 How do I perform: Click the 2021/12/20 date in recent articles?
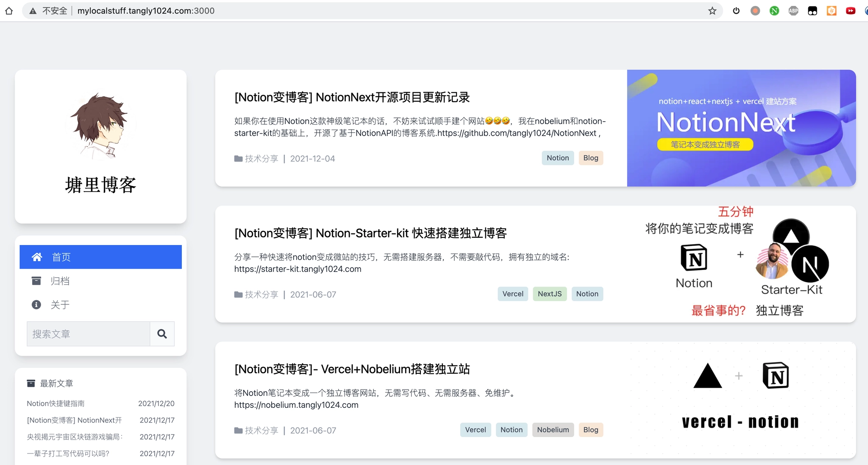[x=156, y=404]
